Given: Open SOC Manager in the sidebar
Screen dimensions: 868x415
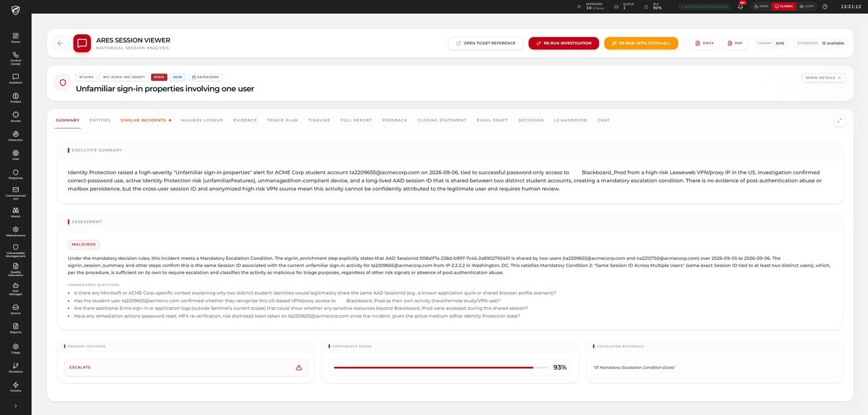Looking at the screenshot, I should click(x=16, y=289).
